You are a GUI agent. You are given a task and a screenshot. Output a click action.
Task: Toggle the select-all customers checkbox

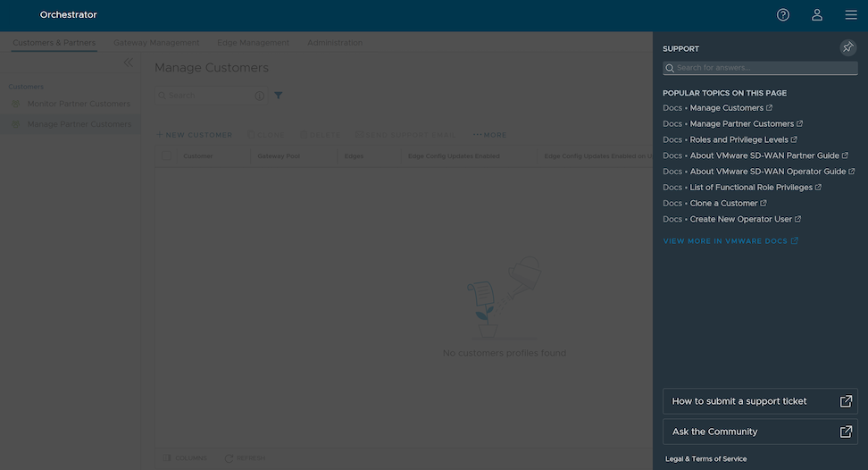(167, 155)
